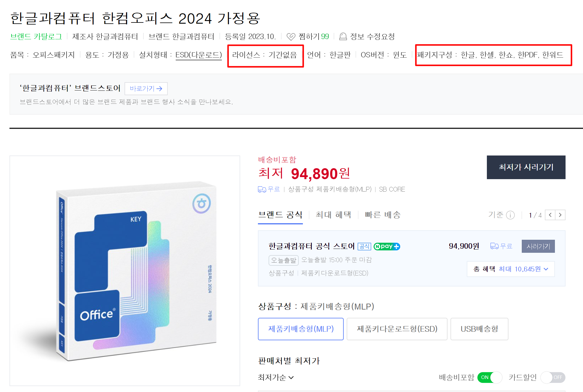Image resolution: width=583 pixels, height=392 pixels.
Task: Select the Npay+ payment icon
Action: click(x=387, y=246)
